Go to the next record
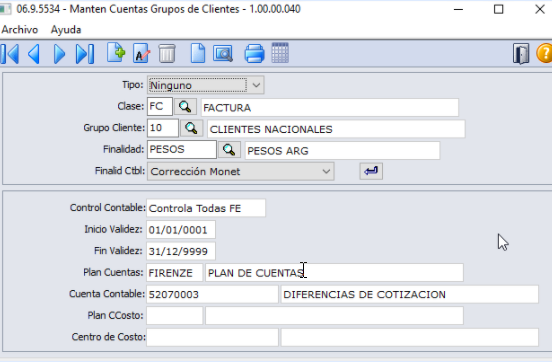This screenshot has width=552, height=362. [x=59, y=54]
